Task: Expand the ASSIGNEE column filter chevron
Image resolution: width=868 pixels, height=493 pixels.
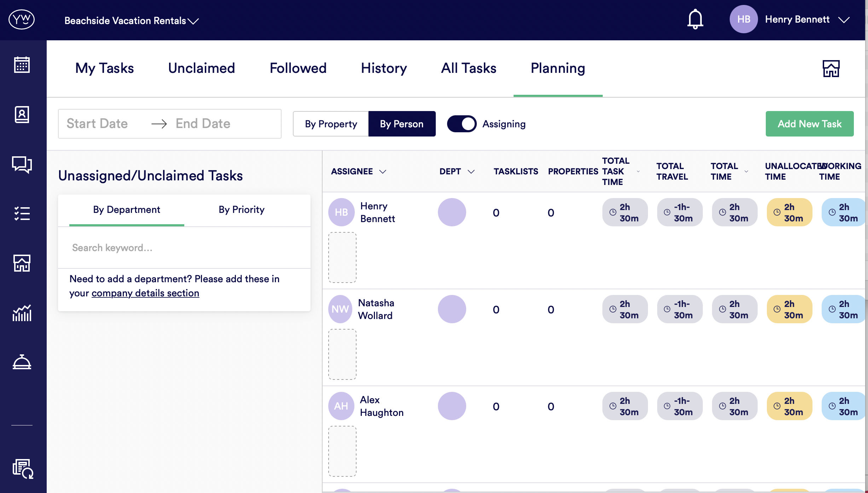Action: pos(383,172)
